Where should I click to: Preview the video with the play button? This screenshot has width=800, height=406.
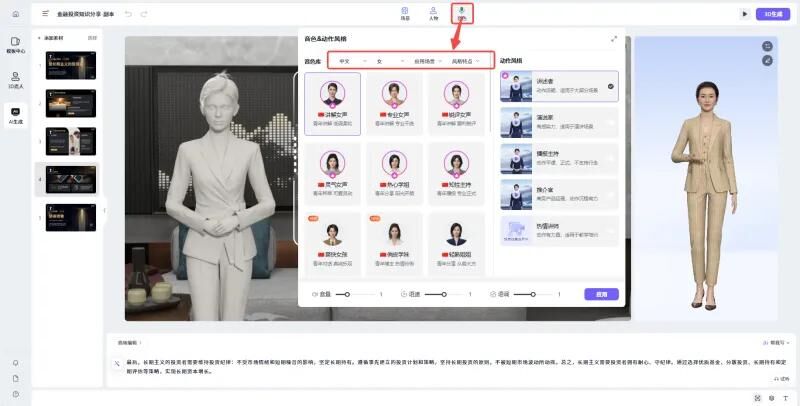tap(744, 14)
